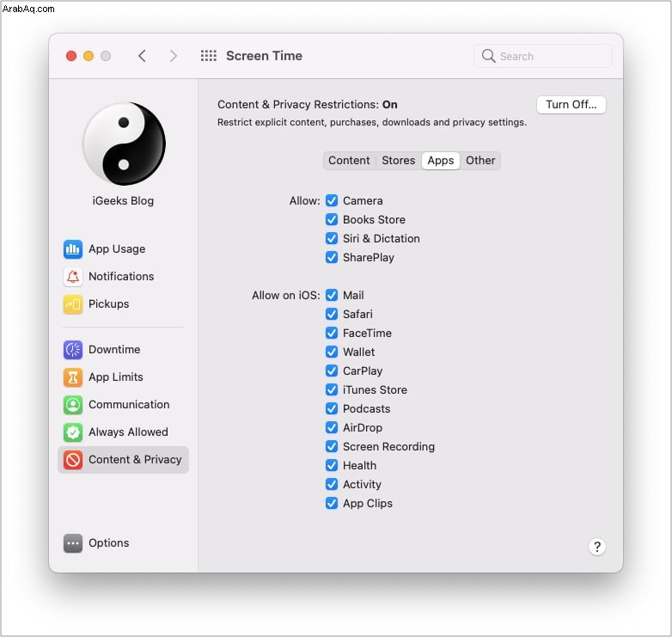The height and width of the screenshot is (637, 672).
Task: Click the App Limits hourglass icon
Action: click(x=73, y=377)
